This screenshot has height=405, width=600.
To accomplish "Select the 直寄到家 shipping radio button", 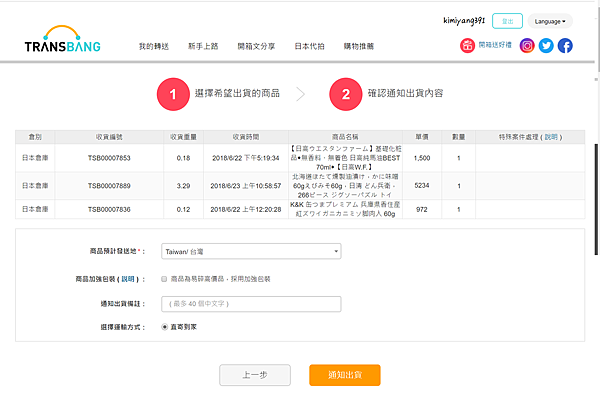I will 165,327.
